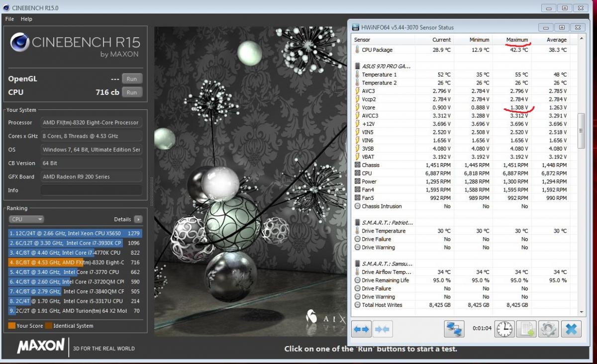Run the CPU benchmark test
Screen dimensions: 597x364
pyautogui.click(x=132, y=92)
